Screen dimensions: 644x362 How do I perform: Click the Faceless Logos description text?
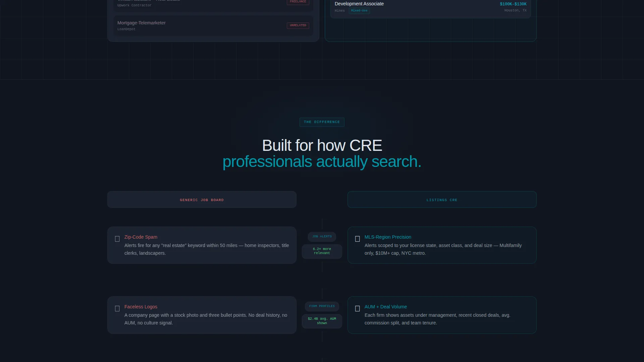[x=206, y=319]
